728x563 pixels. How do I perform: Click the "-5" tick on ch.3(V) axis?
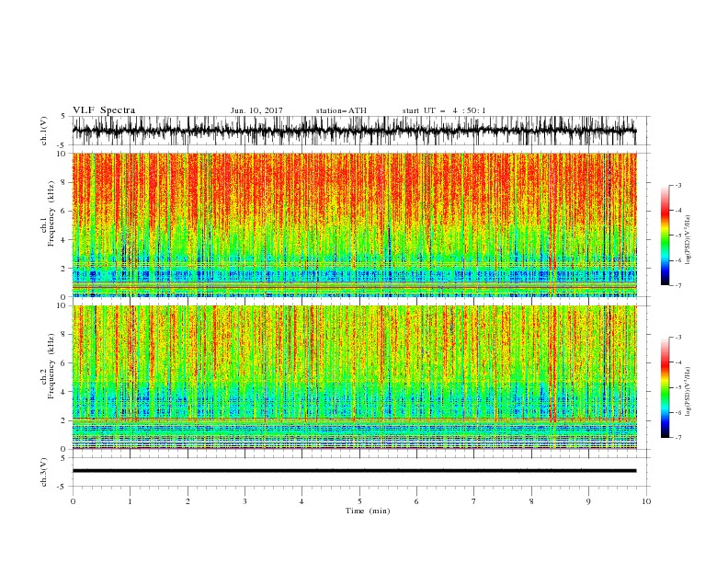pos(63,487)
